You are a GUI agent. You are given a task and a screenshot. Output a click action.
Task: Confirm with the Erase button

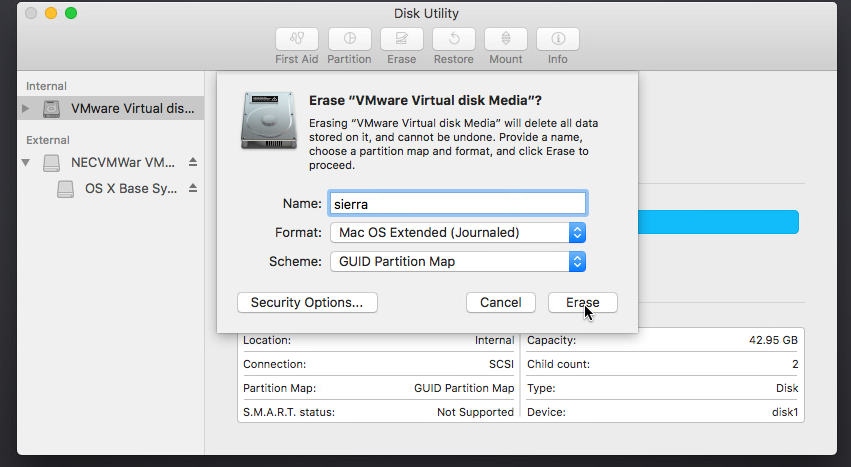pos(582,302)
